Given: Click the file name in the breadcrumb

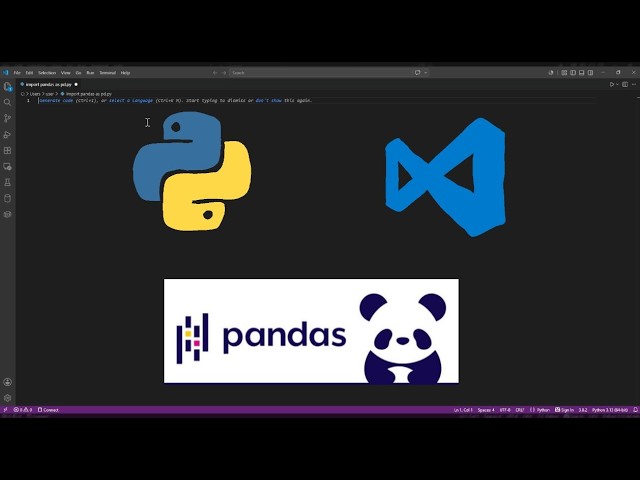Looking at the screenshot, I should coord(89,94).
